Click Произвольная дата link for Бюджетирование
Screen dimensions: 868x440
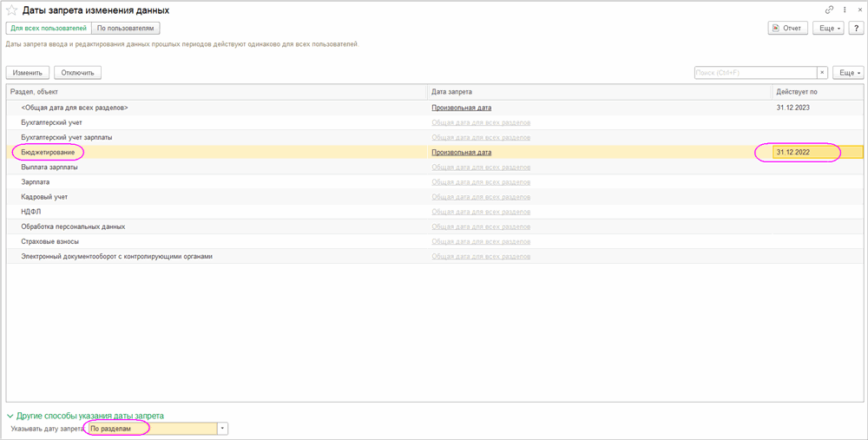click(x=461, y=153)
